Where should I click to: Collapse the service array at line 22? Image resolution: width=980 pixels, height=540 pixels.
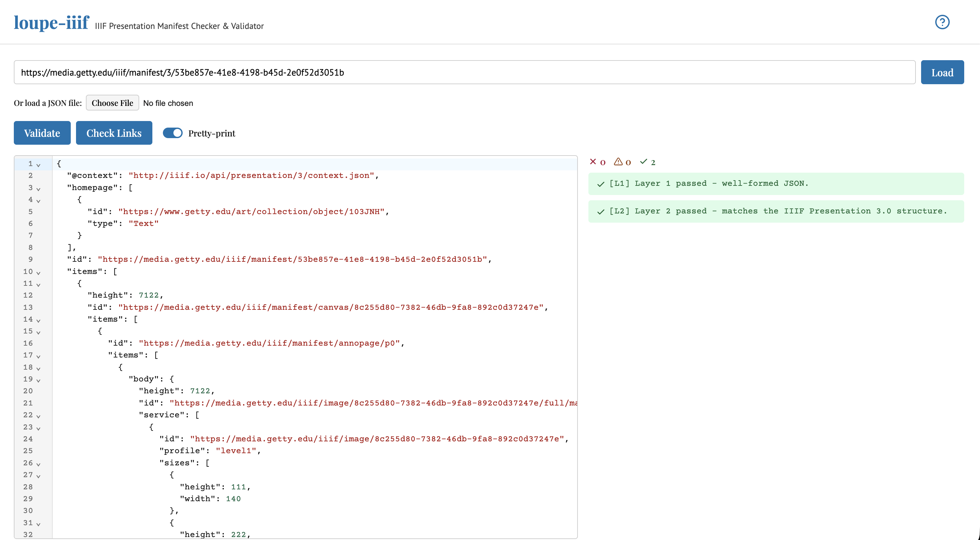point(39,416)
